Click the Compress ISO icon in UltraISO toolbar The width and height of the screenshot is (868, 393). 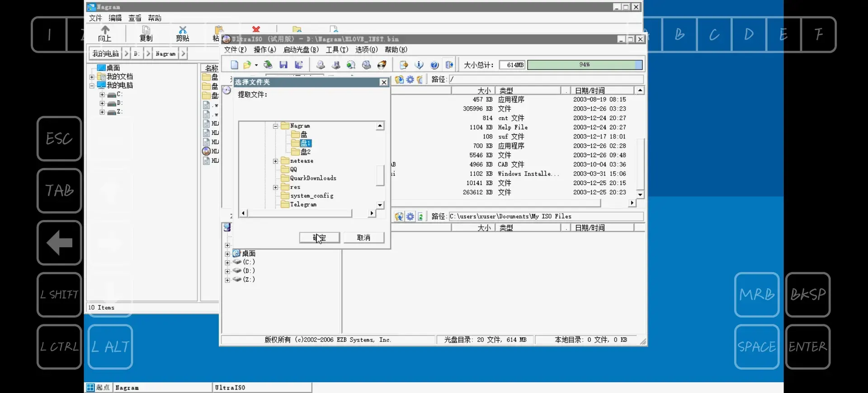pos(336,65)
